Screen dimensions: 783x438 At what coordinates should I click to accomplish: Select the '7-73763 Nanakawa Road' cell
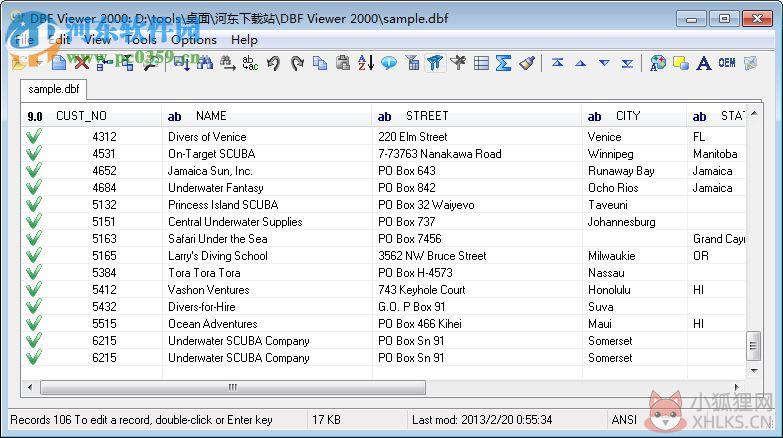pos(477,153)
